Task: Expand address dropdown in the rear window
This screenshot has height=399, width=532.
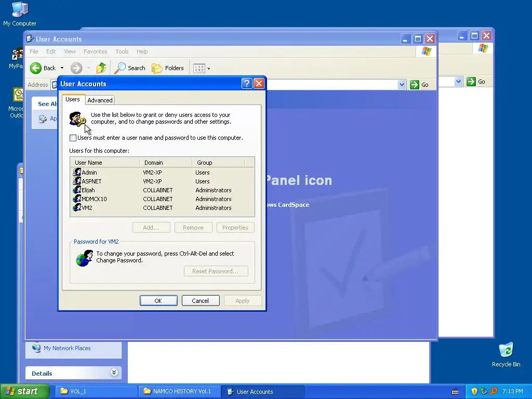Action: (458, 82)
